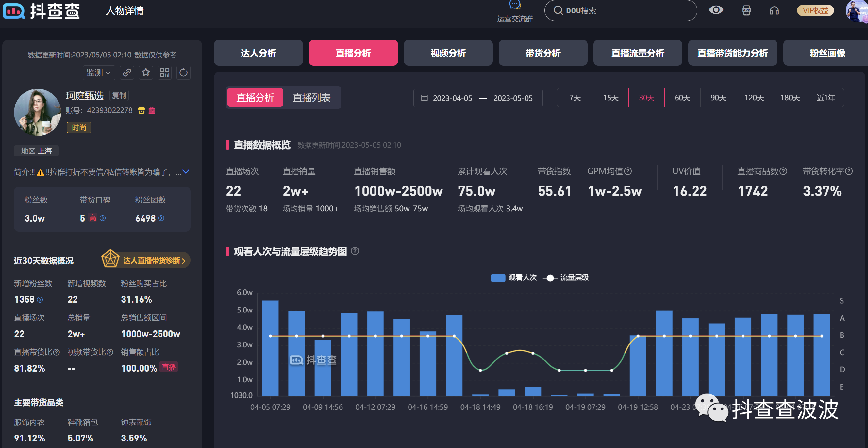
Task: Click the link/copy homepage icon
Action: point(127,72)
